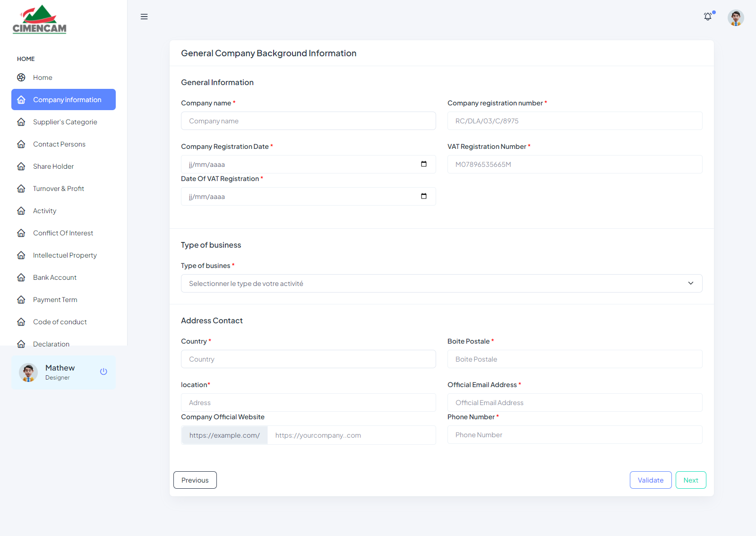The width and height of the screenshot is (756, 536).
Task: Click the Phone Number input field
Action: [575, 435]
